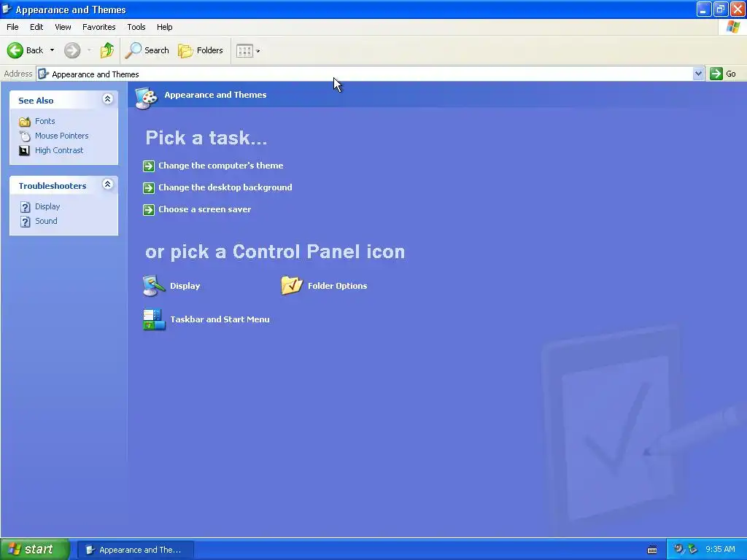747x560 pixels.
Task: Click the See Also heading text
Action: point(36,101)
